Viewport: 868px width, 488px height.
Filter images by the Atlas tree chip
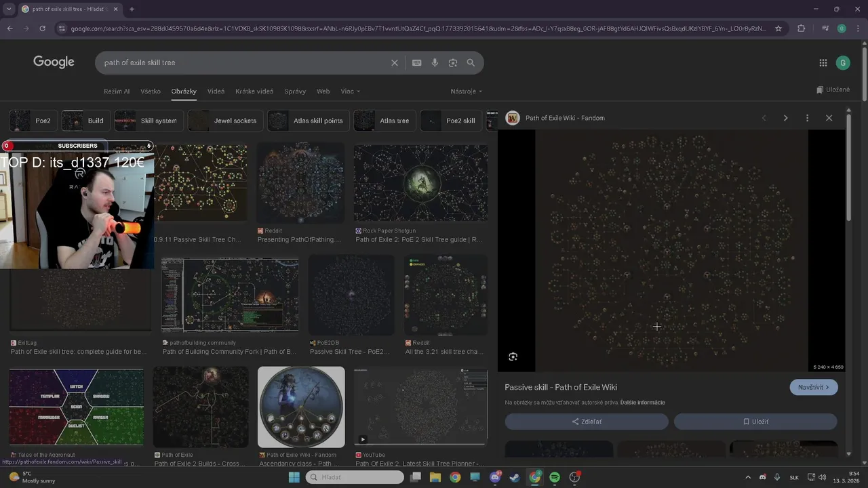pos(384,121)
